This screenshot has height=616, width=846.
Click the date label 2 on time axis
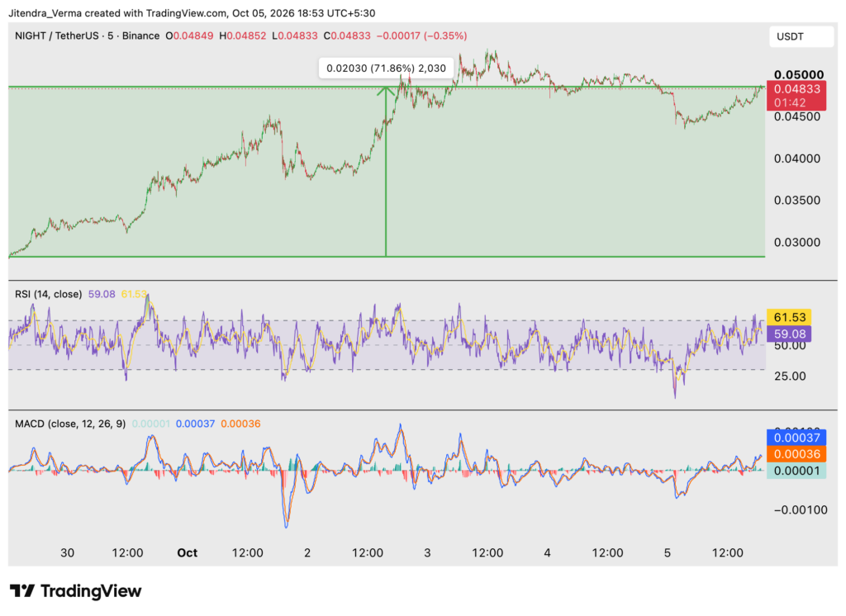307,553
